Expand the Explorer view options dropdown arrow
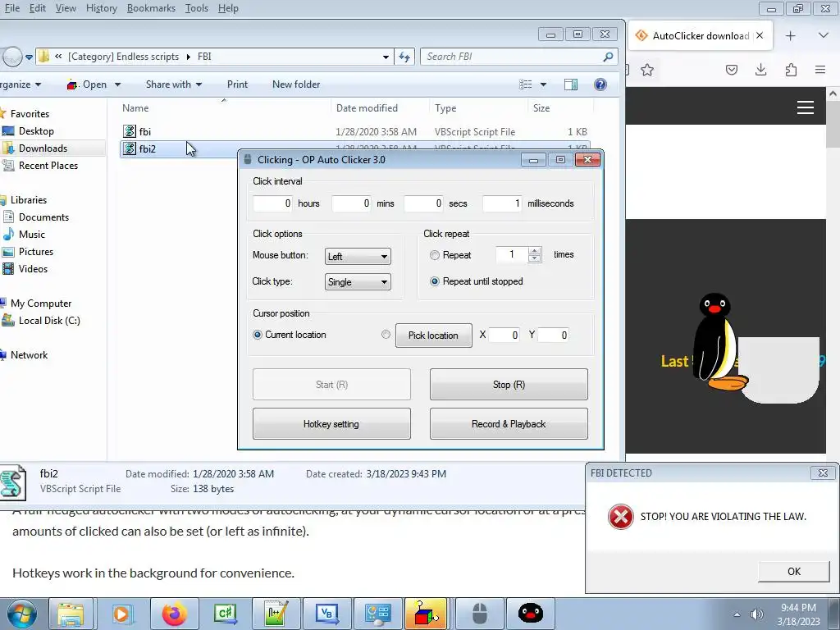 pyautogui.click(x=543, y=84)
